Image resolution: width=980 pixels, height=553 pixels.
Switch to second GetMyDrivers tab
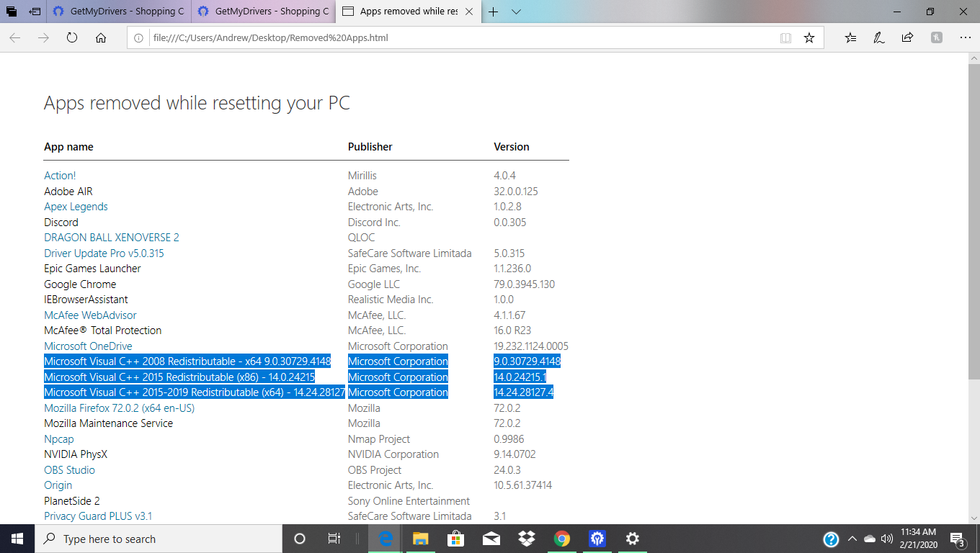[264, 12]
